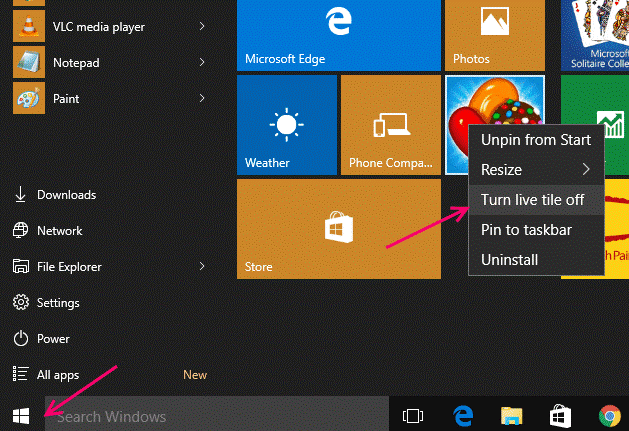Expand Paint jump list arrow

pyautogui.click(x=202, y=98)
